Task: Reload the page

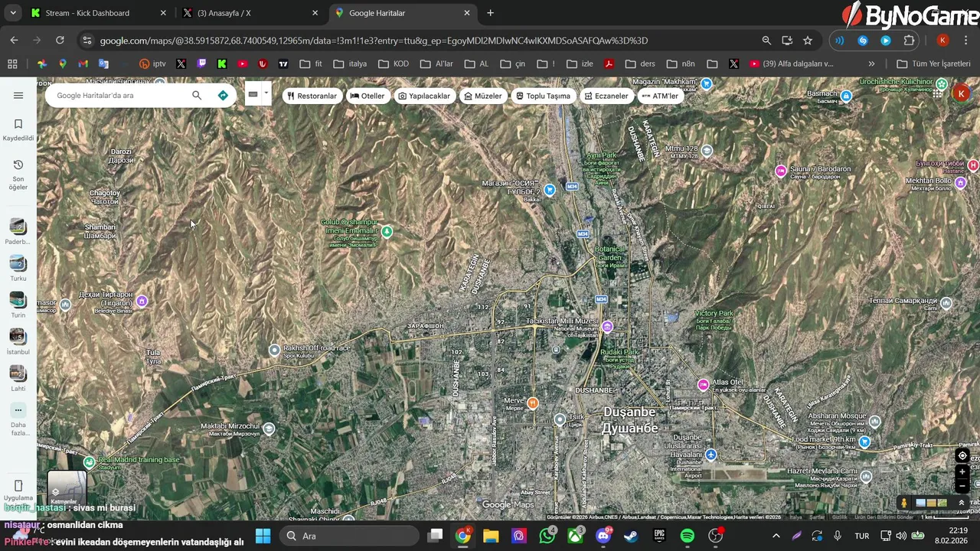Action: [x=60, y=41]
